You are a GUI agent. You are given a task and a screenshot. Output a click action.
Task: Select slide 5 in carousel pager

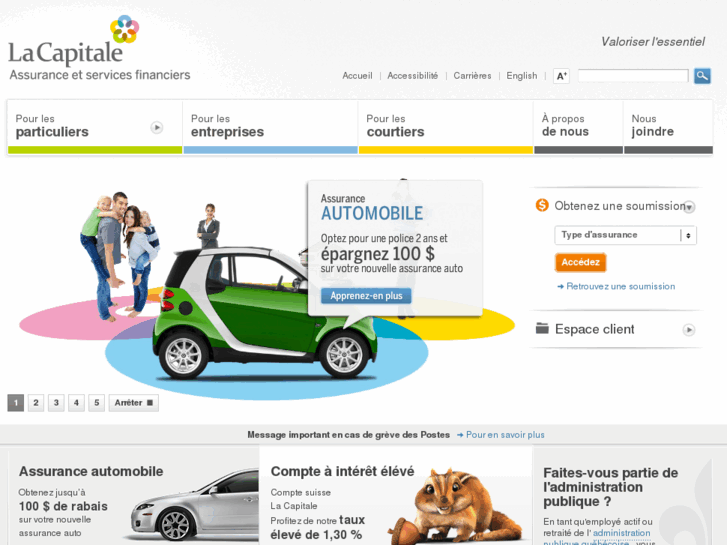click(x=96, y=403)
